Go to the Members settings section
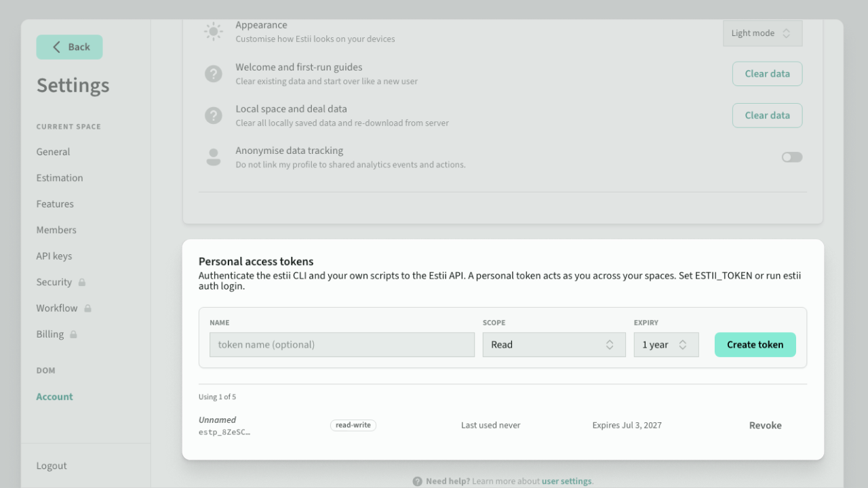This screenshot has width=868, height=488. [56, 230]
